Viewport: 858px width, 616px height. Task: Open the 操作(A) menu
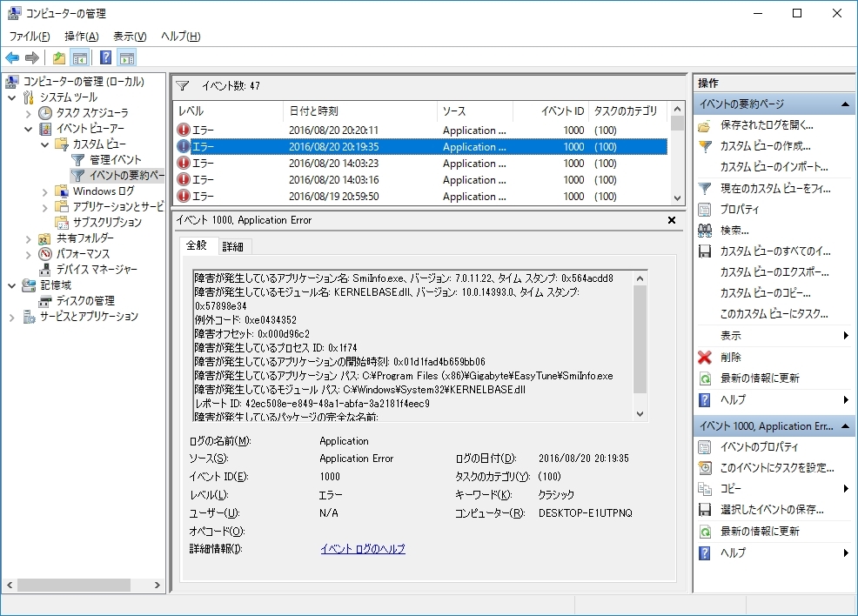(81, 37)
